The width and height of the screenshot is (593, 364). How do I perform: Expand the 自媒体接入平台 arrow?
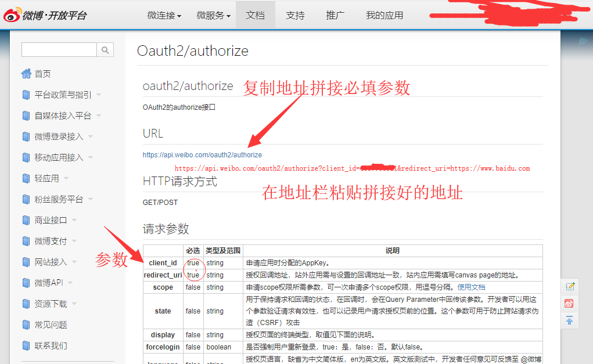coord(99,116)
